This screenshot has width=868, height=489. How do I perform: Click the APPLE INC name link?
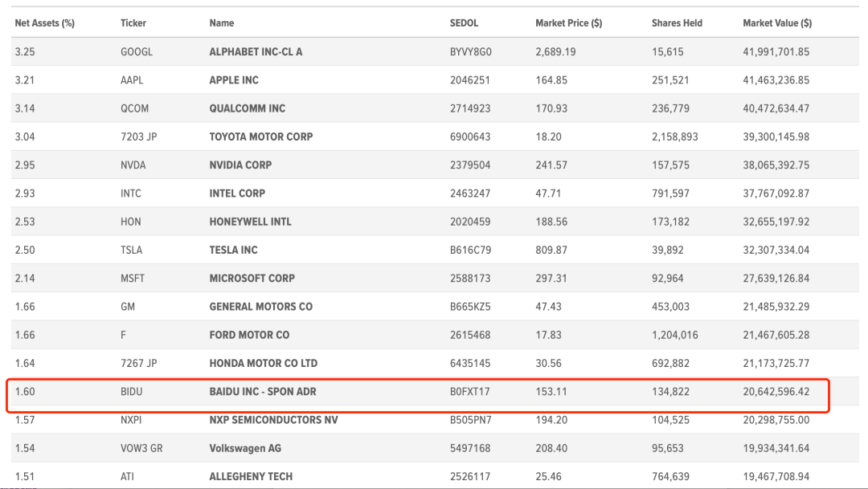pyautogui.click(x=234, y=80)
